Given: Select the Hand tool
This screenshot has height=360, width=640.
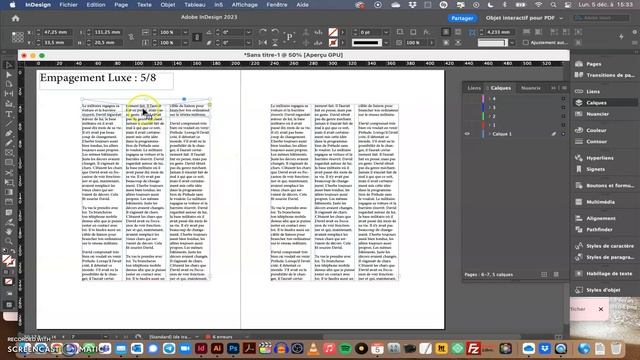Looking at the screenshot, I should (x=9, y=231).
